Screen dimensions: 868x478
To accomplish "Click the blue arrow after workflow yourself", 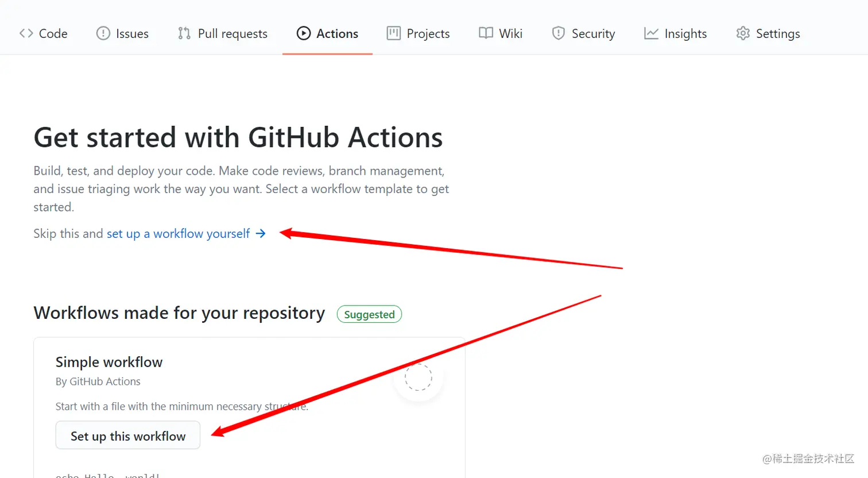I will 261,233.
